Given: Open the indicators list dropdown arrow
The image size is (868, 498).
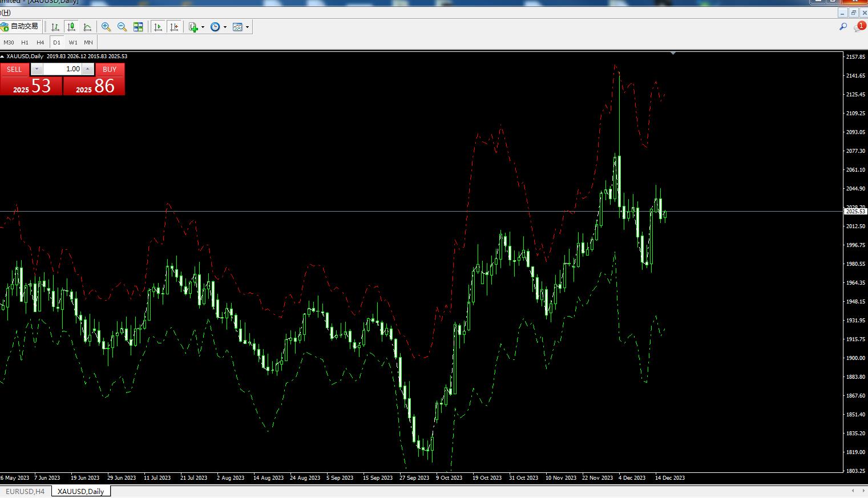Looking at the screenshot, I should 203,27.
